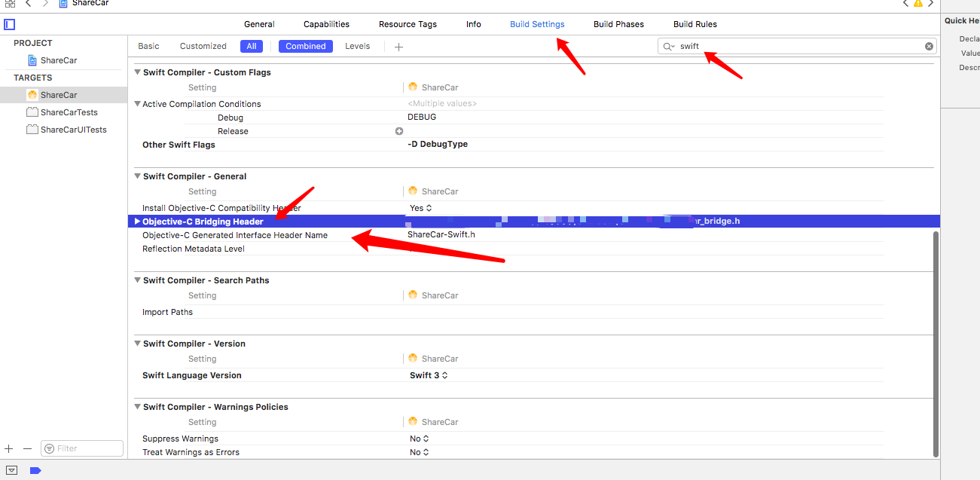Show Basic build settings

[x=148, y=46]
